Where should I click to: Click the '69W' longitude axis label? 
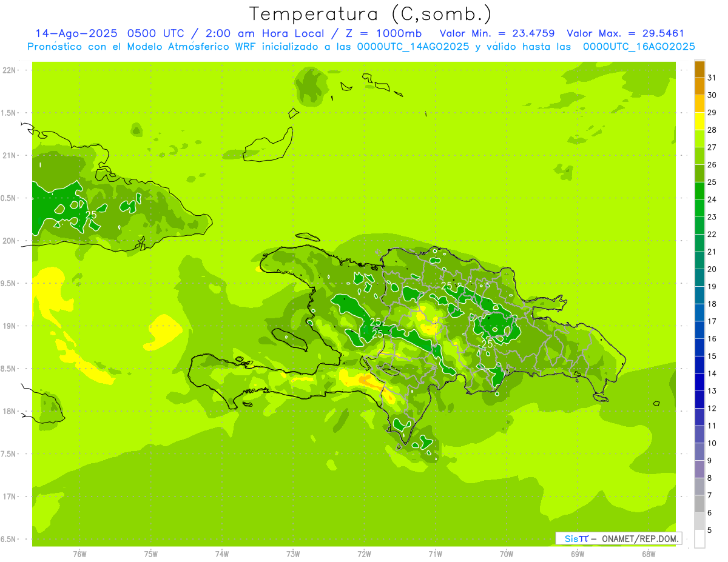(x=578, y=554)
